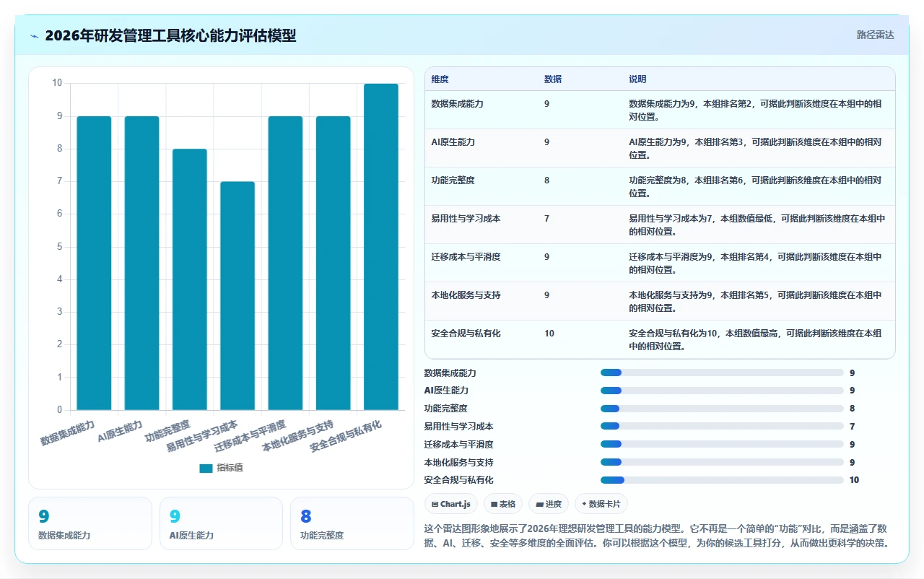The image size is (924, 579).
Task: Click the 维度 table column header
Action: [x=481, y=79]
